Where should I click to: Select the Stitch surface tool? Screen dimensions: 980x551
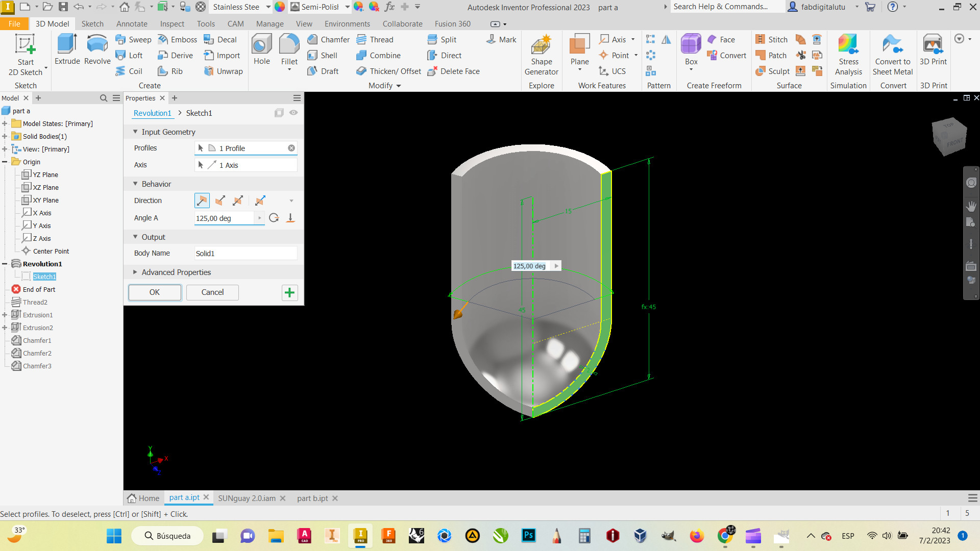[771, 40]
